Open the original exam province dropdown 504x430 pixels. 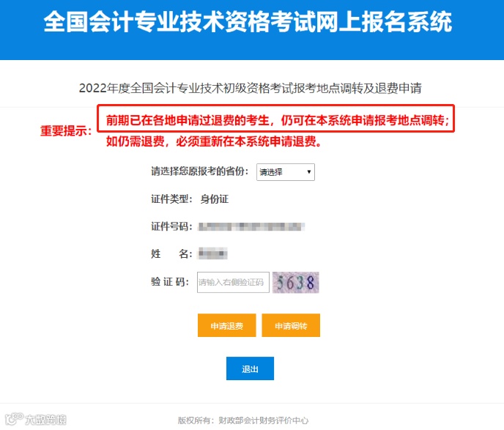286,172
